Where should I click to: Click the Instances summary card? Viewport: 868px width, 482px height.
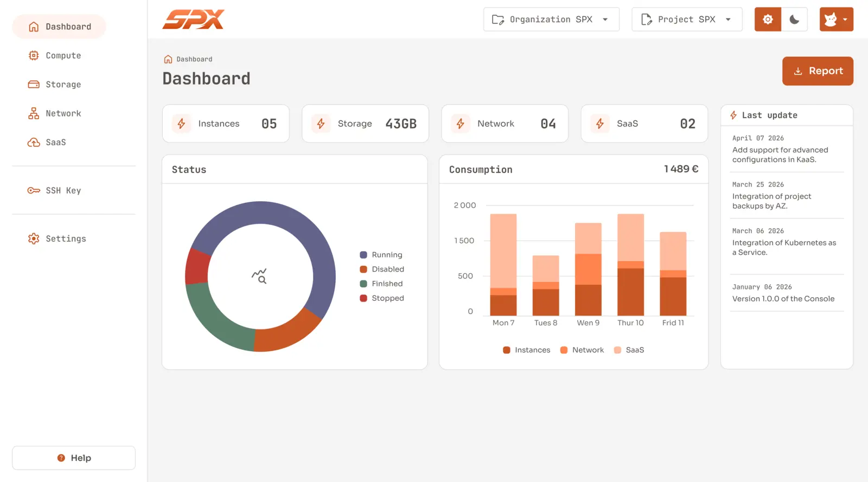click(x=226, y=124)
